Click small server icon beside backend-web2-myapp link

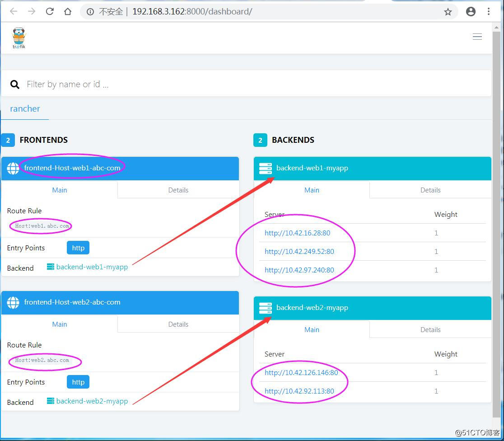(x=51, y=401)
